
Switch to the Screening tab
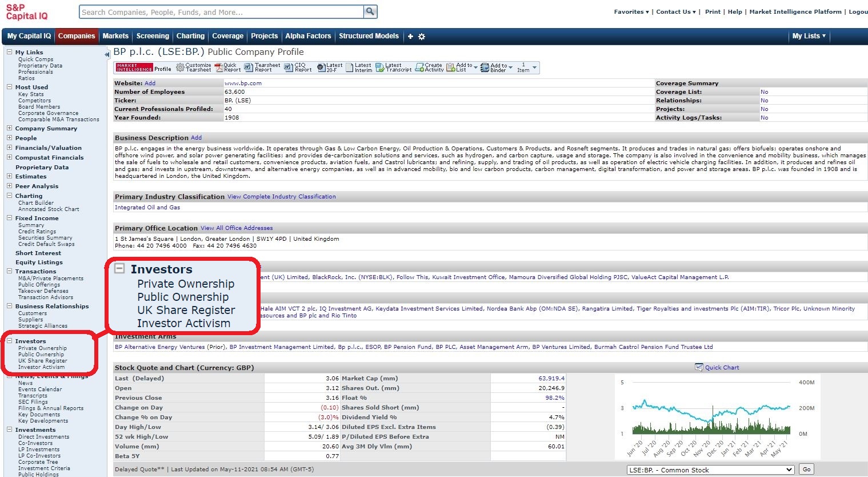click(153, 36)
